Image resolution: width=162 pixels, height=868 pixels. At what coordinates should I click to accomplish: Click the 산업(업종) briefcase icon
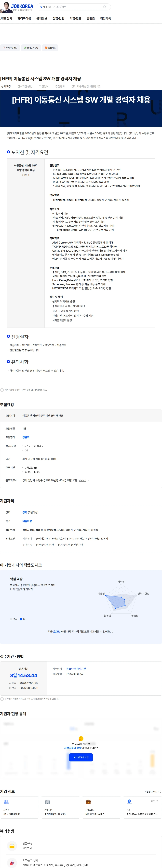tap(88, 802)
